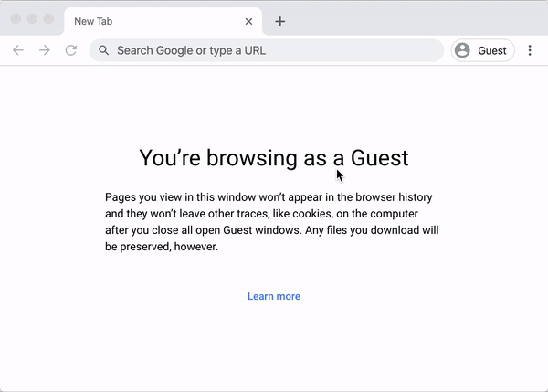This screenshot has height=392, width=548.
Task: Click the Guest avatar icon
Action: pyautogui.click(x=462, y=50)
